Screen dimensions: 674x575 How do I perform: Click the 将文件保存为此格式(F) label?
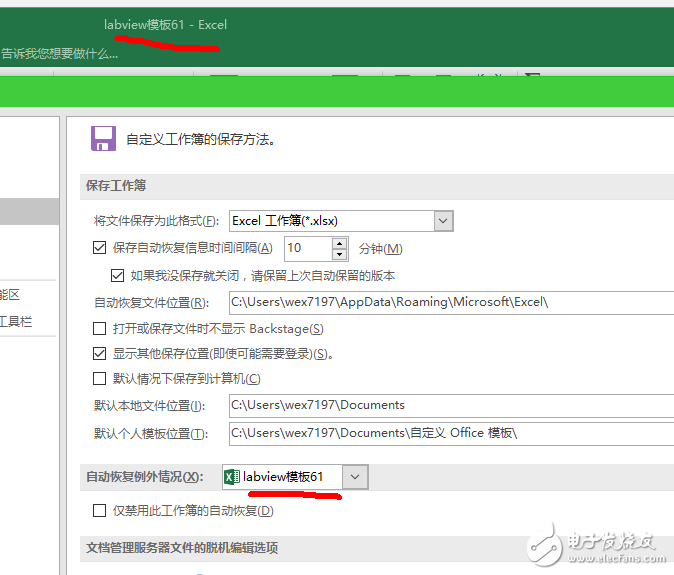coord(156,221)
